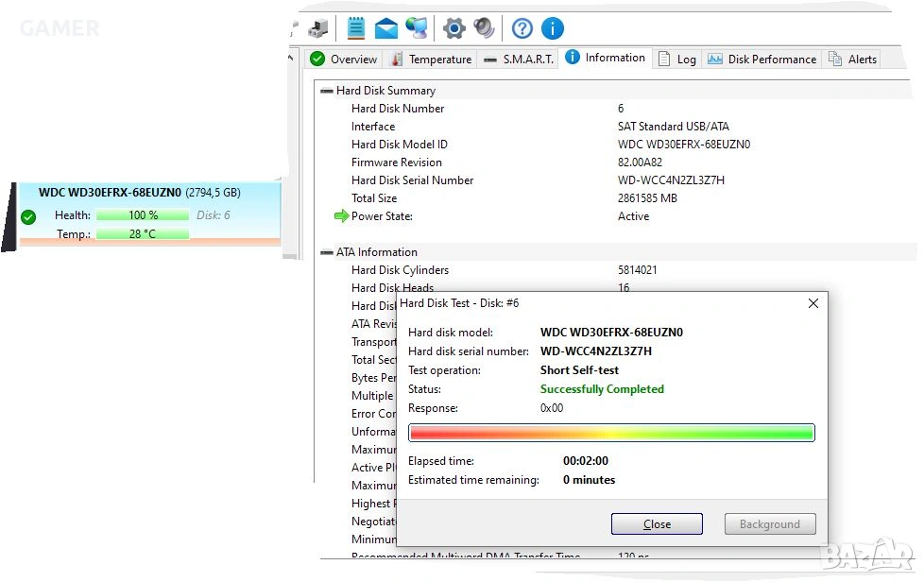Switch to the S.M.A.R.T. tab
This screenshot has width=924, height=582.
[x=518, y=59]
